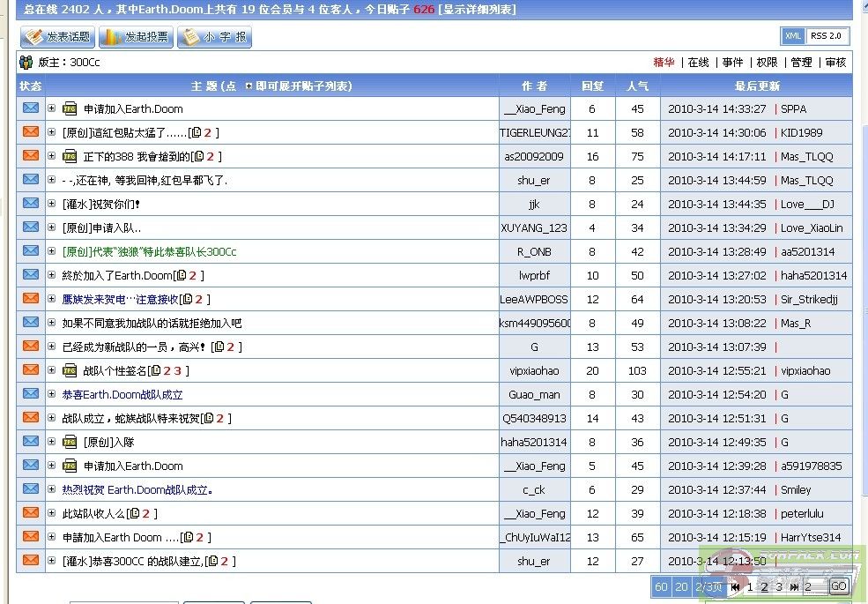Click envelope status icon for 战队个性签名 thread
The width and height of the screenshot is (868, 604).
point(31,369)
